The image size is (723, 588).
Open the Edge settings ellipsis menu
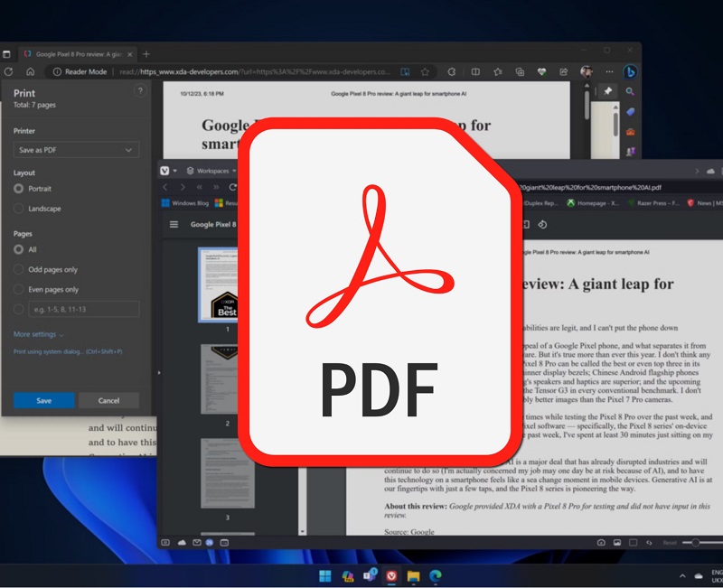coord(609,71)
